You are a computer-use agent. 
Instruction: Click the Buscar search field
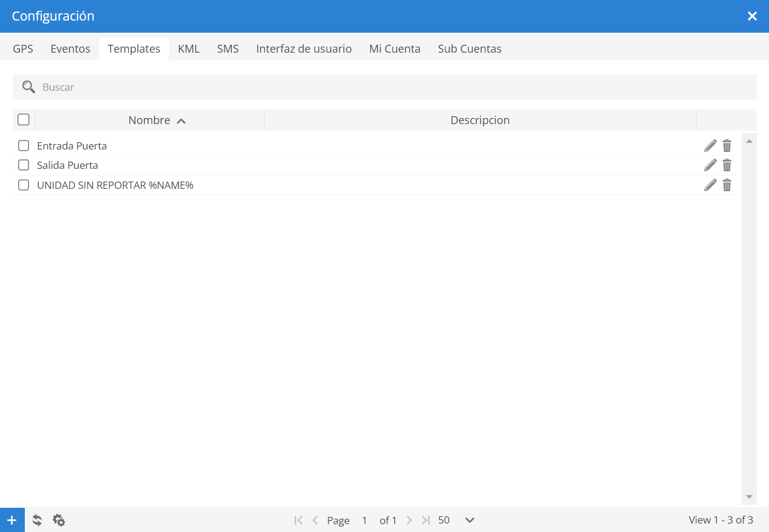(x=385, y=87)
